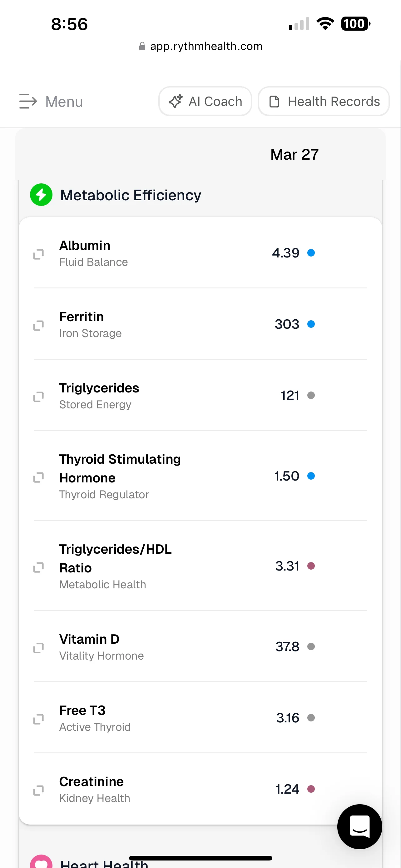Viewport: 401px width, 868px height.
Task: Click the green Metabolic Efficiency bolt icon
Action: (41, 195)
